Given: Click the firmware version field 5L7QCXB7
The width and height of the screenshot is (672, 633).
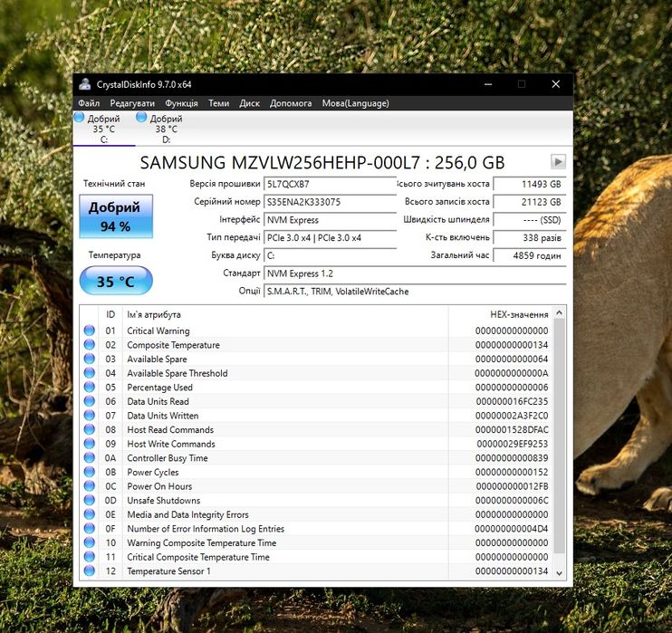Looking at the screenshot, I should click(x=330, y=184).
